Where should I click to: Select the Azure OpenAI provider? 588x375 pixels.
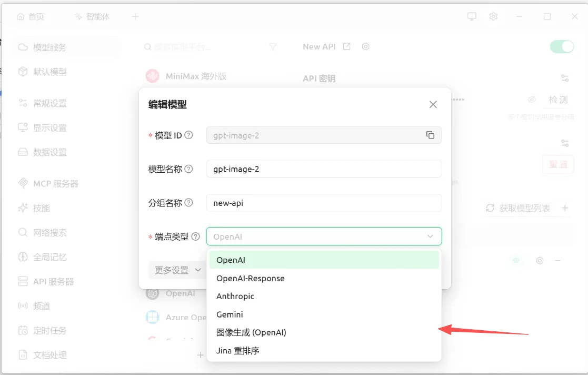(x=176, y=317)
